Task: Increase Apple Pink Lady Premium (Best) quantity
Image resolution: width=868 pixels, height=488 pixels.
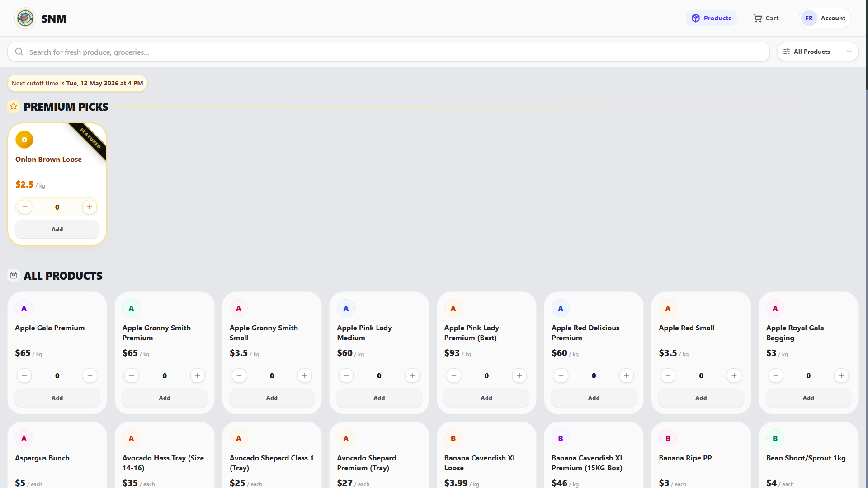Action: [519, 375]
